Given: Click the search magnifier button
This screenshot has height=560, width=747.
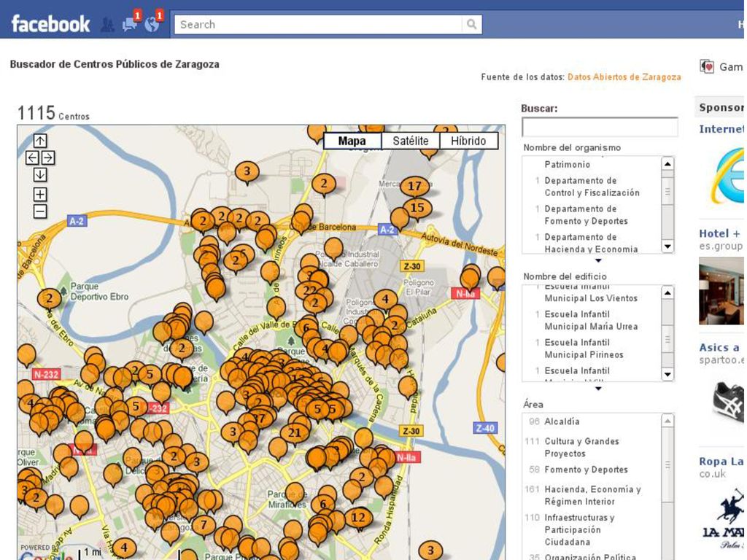Looking at the screenshot, I should coord(471,24).
